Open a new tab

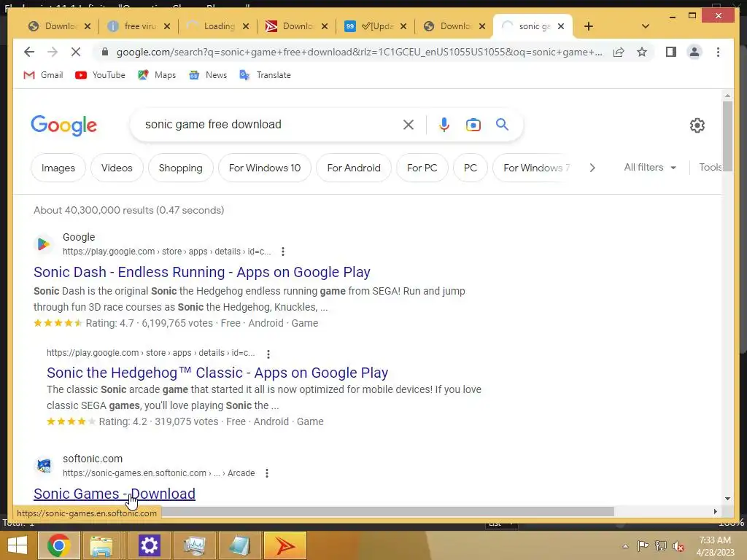[589, 26]
